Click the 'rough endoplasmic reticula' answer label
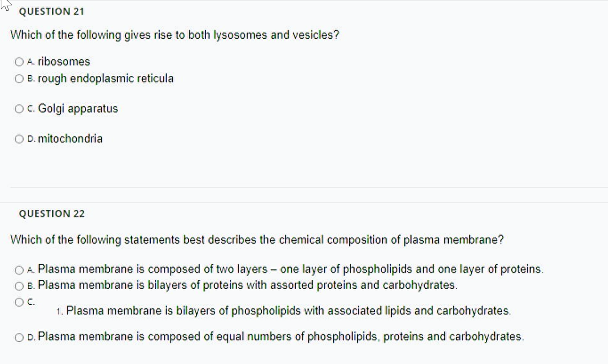Screen dimensions: 608x364 [x=106, y=78]
